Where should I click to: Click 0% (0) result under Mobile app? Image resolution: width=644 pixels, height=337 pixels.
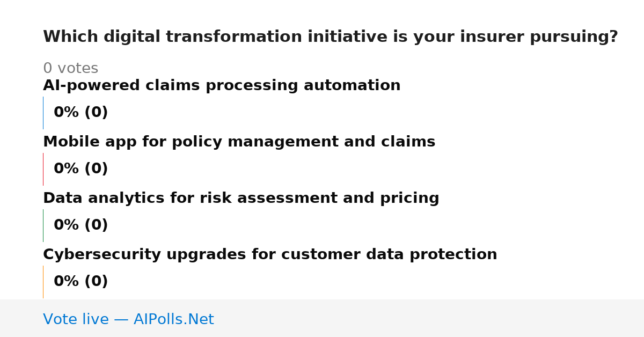point(80,169)
